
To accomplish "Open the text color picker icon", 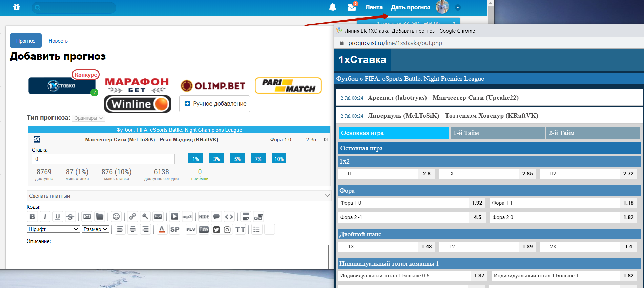I will coord(162,229).
